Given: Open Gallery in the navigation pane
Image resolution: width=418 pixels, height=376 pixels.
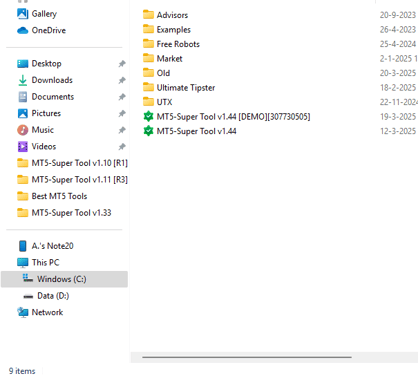Looking at the screenshot, I should point(37,14).
